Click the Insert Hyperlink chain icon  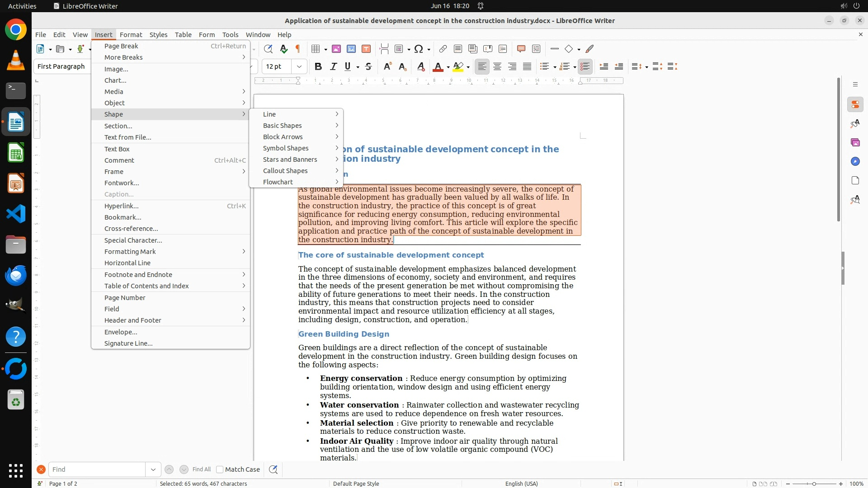pyautogui.click(x=443, y=49)
